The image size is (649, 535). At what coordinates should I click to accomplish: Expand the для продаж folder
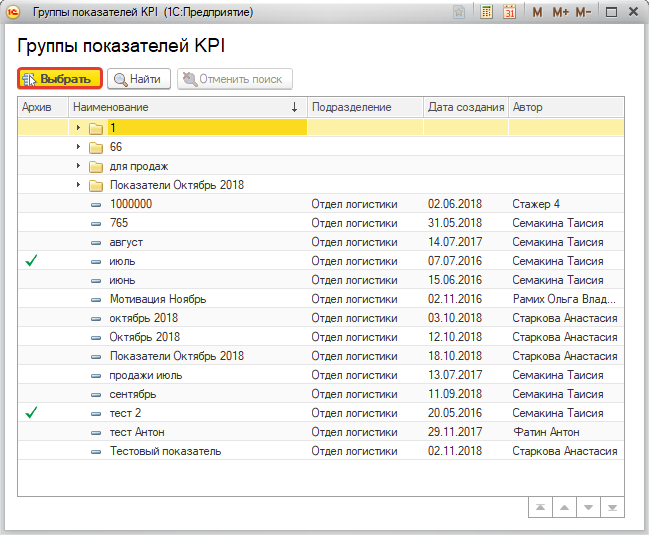tap(78, 166)
